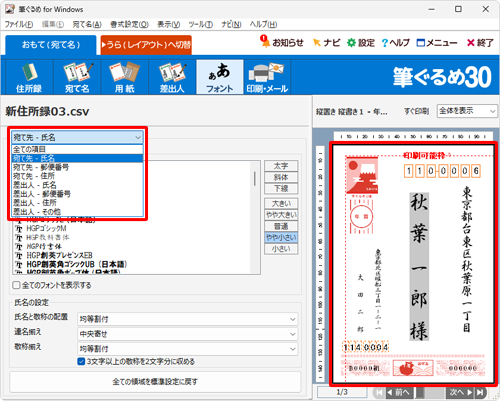Go to the first record in preview
Screen dimensions: 500x401
pyautogui.click(x=379, y=392)
